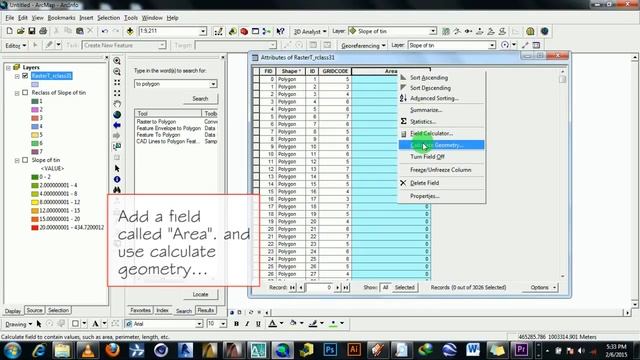Switch to the Results tab

click(205, 310)
